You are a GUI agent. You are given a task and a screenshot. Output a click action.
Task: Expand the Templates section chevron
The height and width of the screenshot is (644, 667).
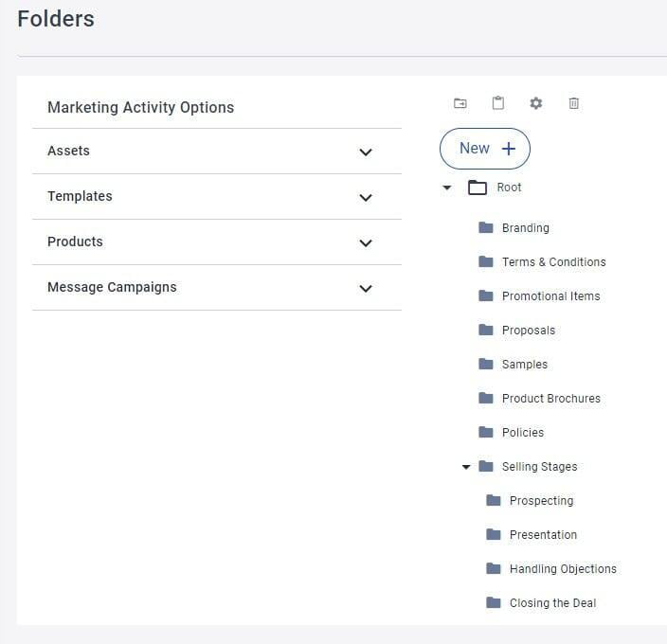pyautogui.click(x=366, y=197)
